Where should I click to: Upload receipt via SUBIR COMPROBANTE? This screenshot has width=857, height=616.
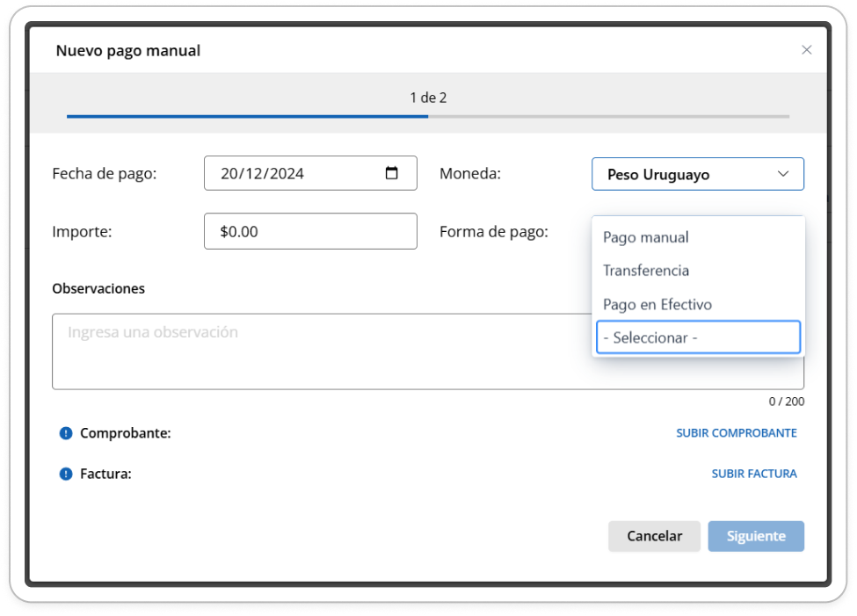(x=737, y=433)
